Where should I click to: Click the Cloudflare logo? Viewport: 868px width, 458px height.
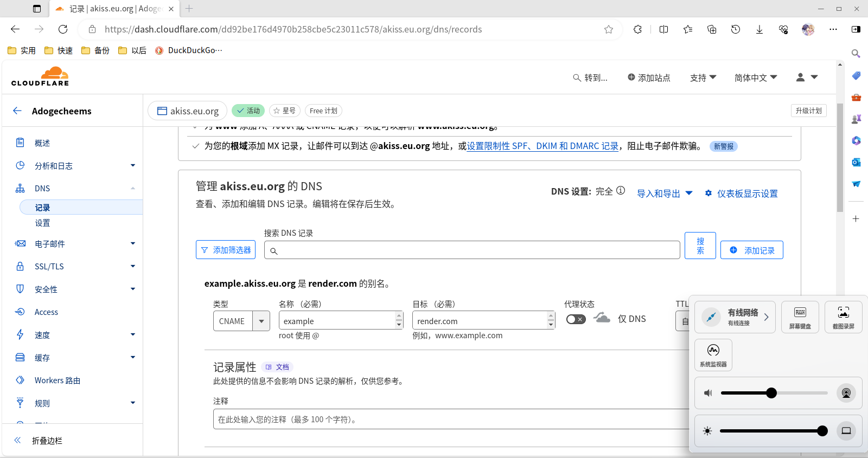click(x=40, y=76)
